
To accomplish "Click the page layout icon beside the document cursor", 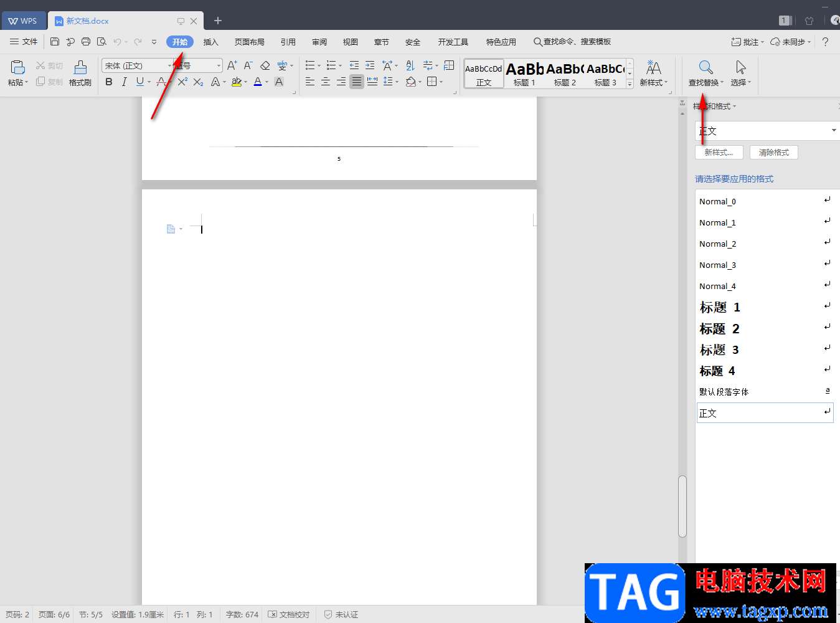I will click(171, 229).
